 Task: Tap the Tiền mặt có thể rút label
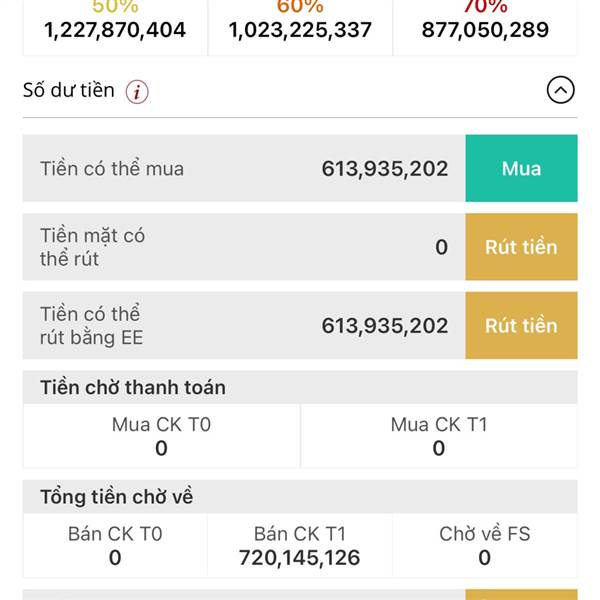[93, 247]
